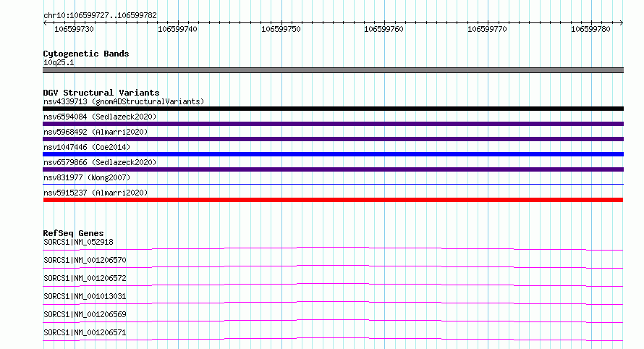Click the thin blue line for nsv831977

coord(333,184)
